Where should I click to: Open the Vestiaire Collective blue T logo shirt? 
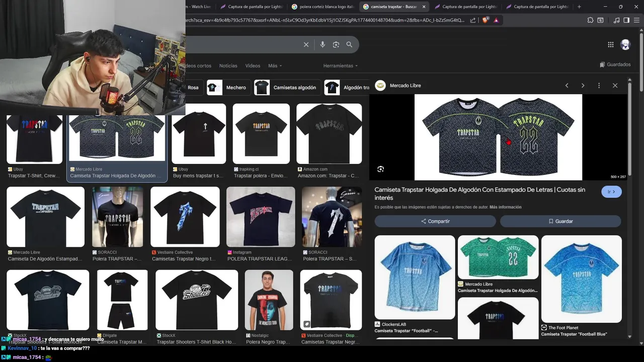click(x=185, y=217)
